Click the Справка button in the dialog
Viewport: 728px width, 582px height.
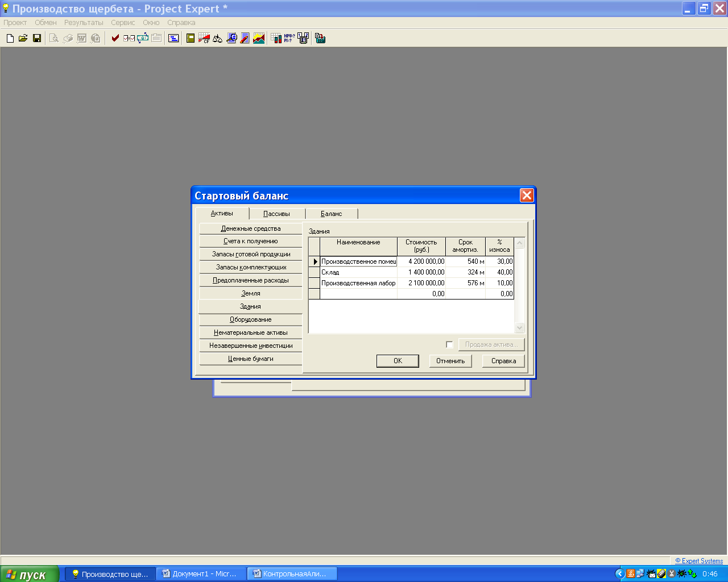click(x=503, y=361)
